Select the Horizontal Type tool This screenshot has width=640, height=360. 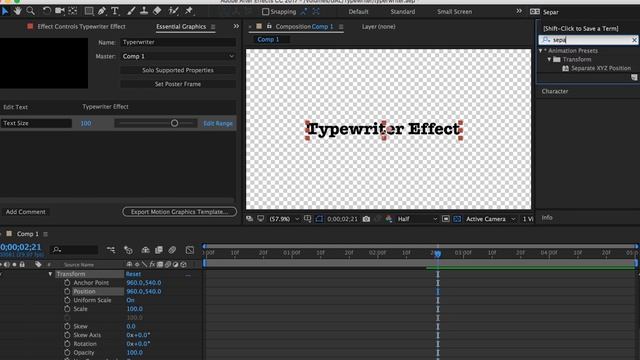pos(115,11)
